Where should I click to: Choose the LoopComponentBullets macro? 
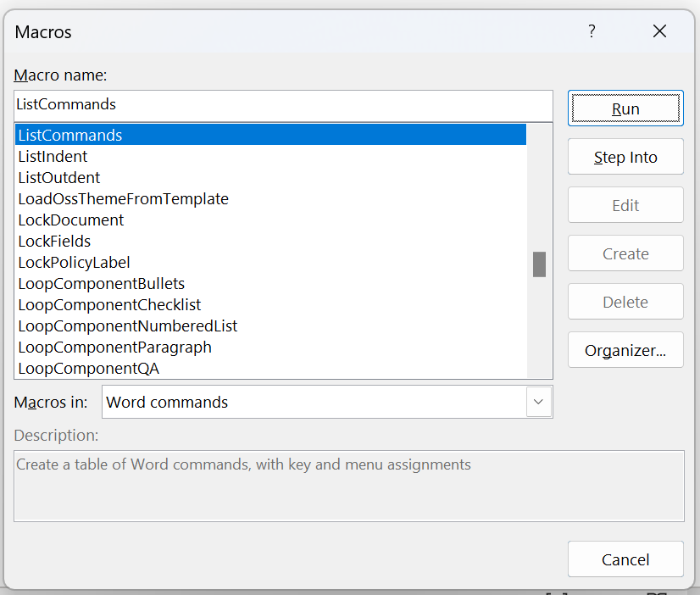(270, 283)
